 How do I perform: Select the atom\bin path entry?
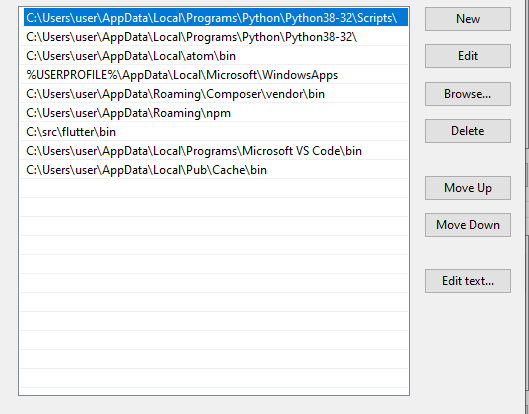216,56
